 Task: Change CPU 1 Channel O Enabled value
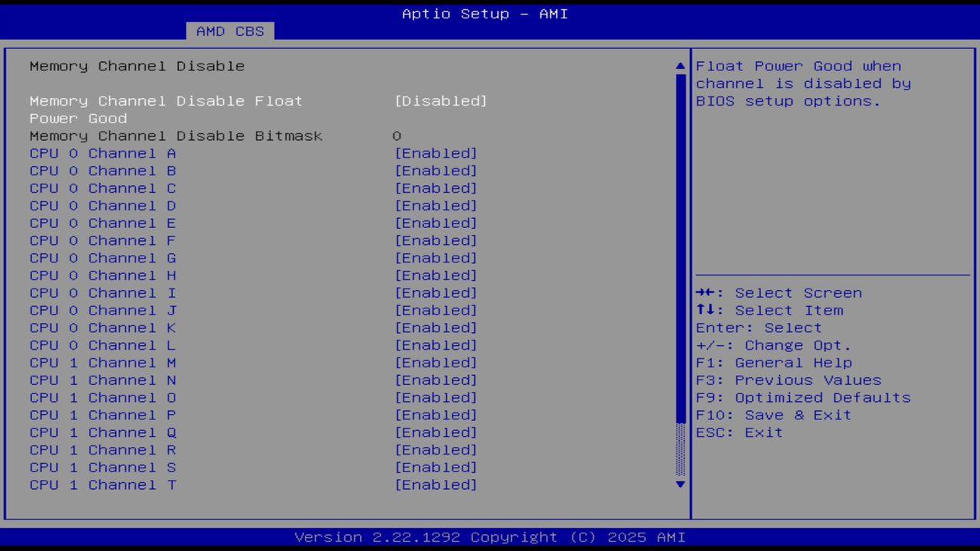436,398
